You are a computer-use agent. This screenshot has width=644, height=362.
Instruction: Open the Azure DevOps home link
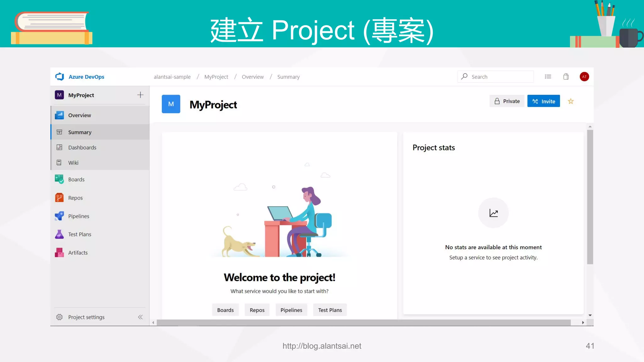point(86,77)
